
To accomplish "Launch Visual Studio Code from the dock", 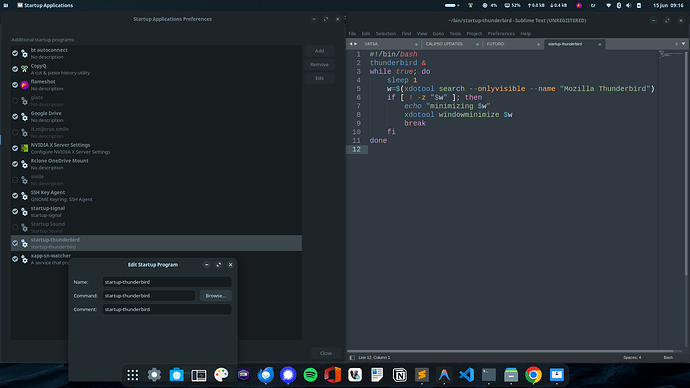I will click(x=466, y=375).
